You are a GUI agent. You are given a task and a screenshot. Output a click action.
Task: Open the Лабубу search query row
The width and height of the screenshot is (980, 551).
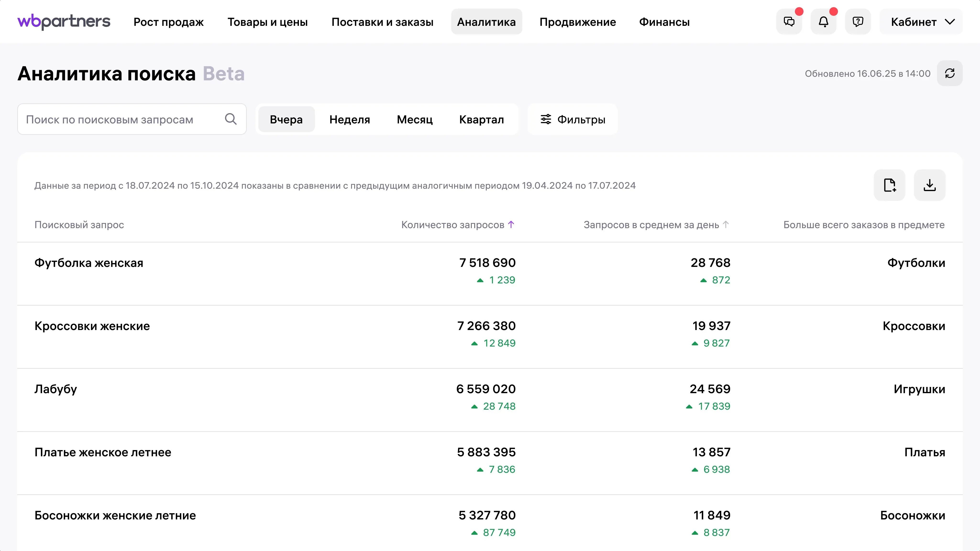click(x=55, y=389)
